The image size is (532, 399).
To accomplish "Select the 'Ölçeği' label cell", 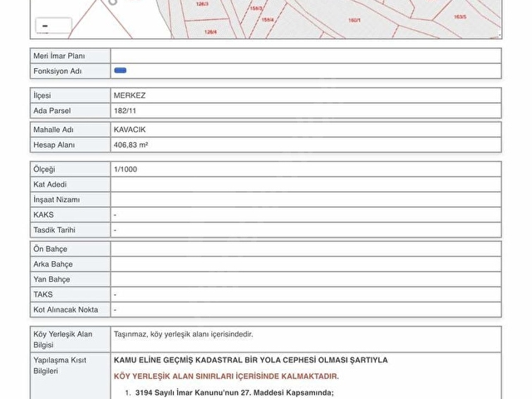I will (x=70, y=170).
